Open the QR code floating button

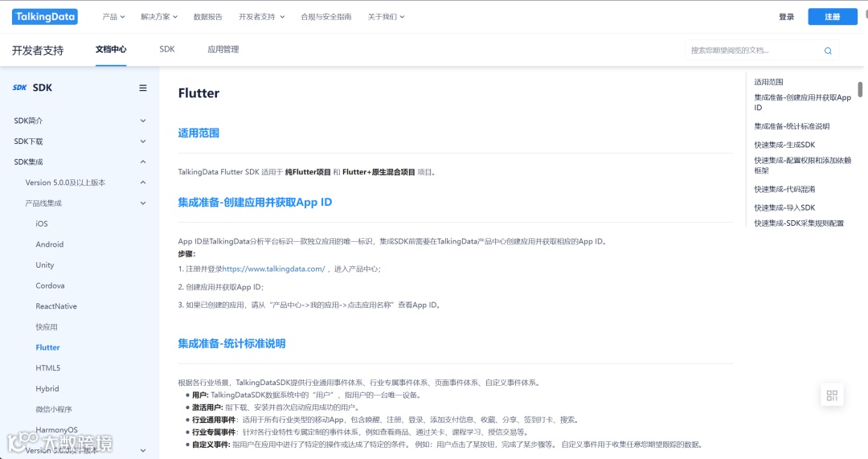[x=832, y=395]
